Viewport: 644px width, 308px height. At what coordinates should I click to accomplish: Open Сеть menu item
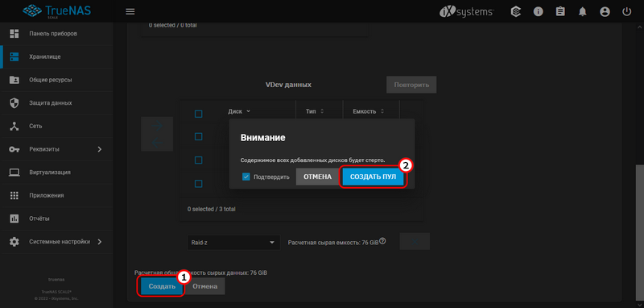coord(56,126)
